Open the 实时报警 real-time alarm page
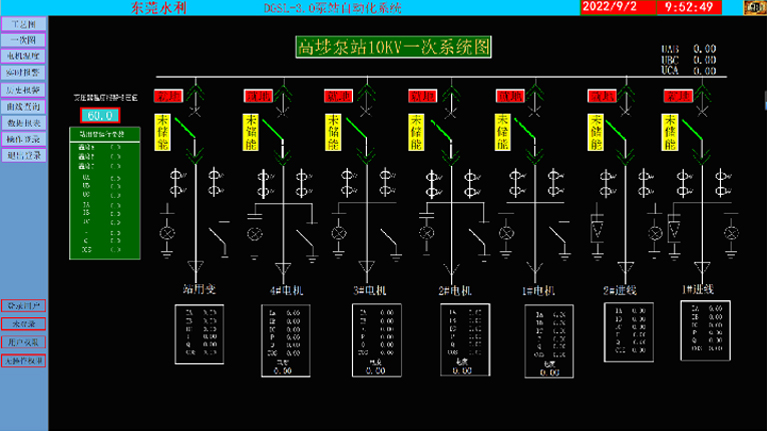This screenshot has width=767, height=431. [24, 73]
